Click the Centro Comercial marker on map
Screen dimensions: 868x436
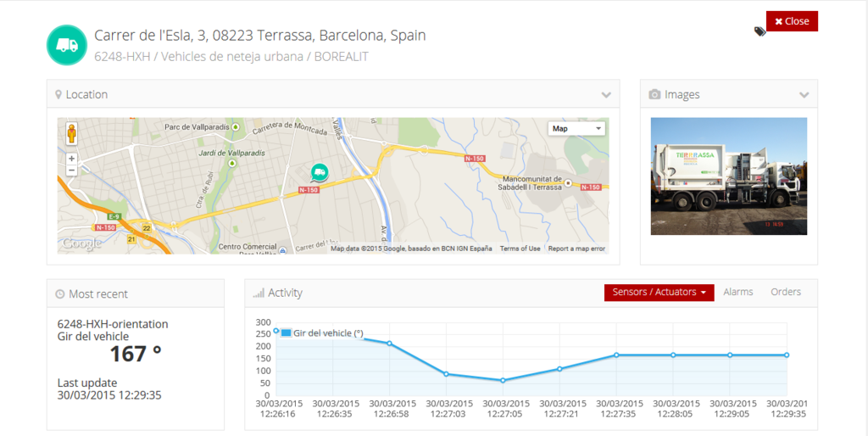(283, 250)
